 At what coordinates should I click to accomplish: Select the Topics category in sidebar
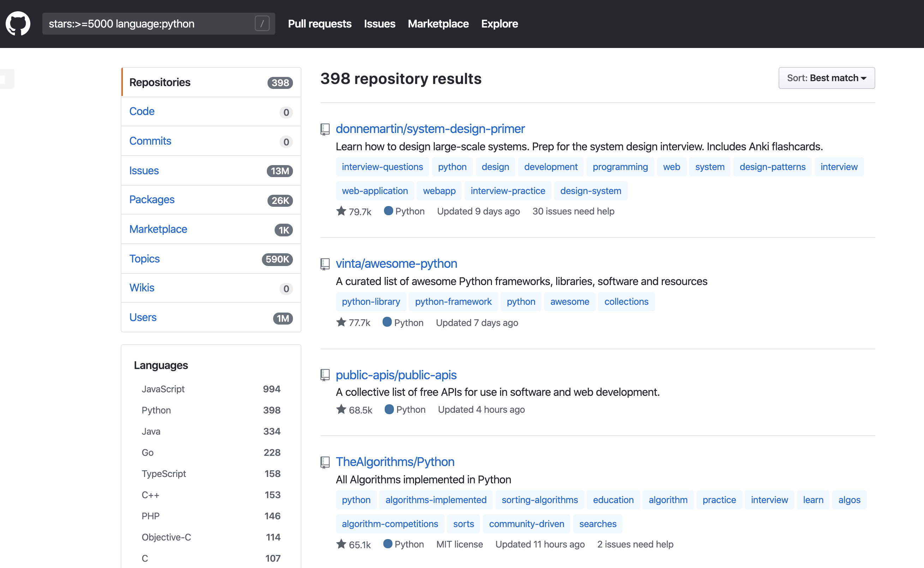[145, 259]
